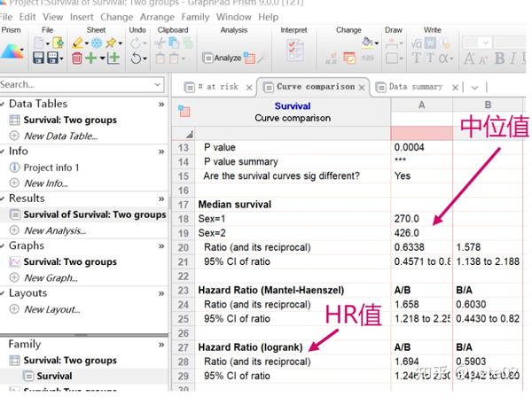Screen dimensions: 532x397
Task: Click the select-all corner triangle of the table
Action: tap(190, 135)
